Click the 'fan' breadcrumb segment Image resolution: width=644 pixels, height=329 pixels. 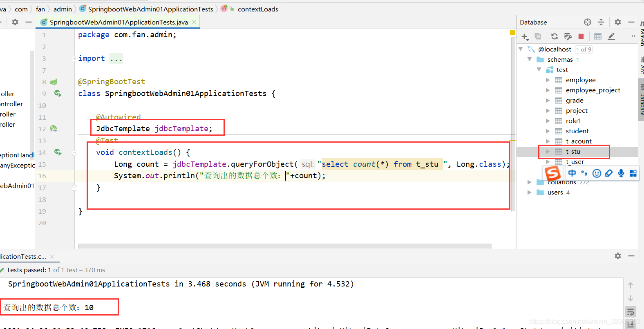[40, 9]
